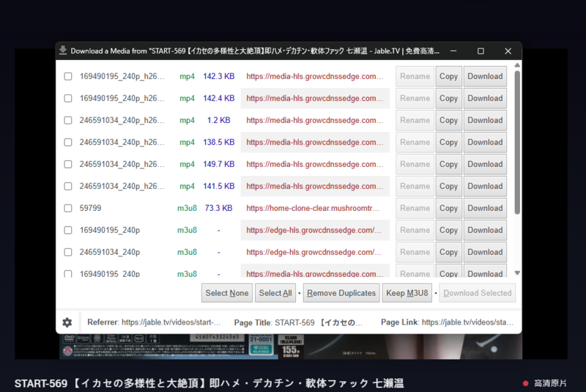Click the filename 59799

90,208
